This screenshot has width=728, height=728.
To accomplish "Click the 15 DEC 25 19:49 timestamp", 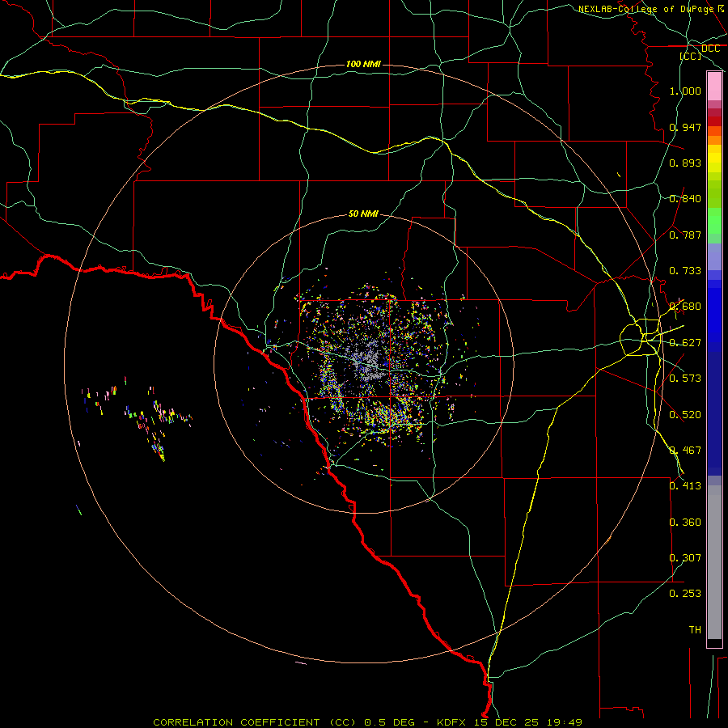I will pyautogui.click(x=528, y=722).
